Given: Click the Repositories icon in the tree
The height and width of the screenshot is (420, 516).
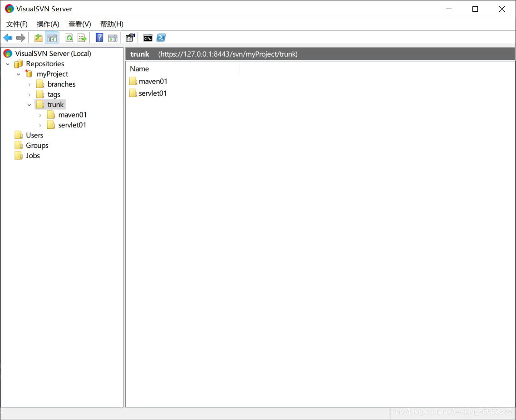Looking at the screenshot, I should pos(19,63).
